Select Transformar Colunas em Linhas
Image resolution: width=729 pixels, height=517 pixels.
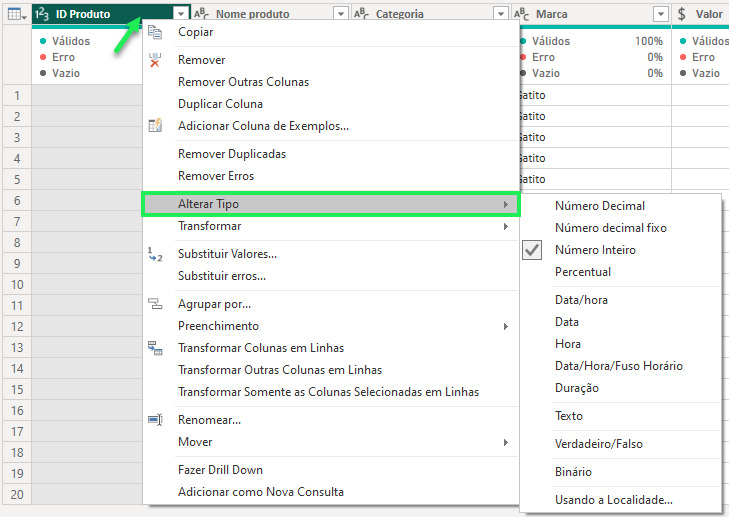click(x=261, y=348)
